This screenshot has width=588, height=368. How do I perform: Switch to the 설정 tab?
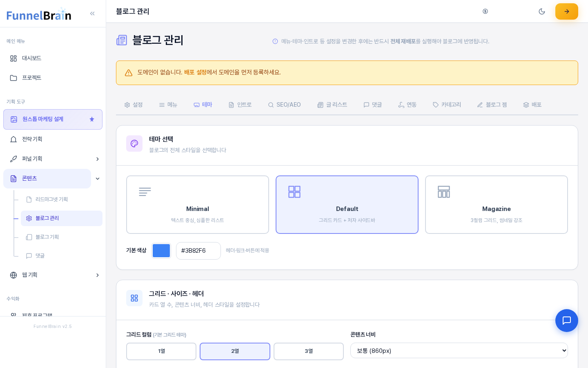[x=134, y=105]
